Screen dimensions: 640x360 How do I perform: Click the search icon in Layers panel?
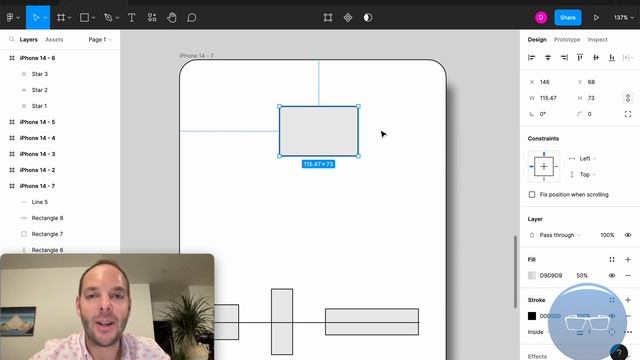click(11, 40)
